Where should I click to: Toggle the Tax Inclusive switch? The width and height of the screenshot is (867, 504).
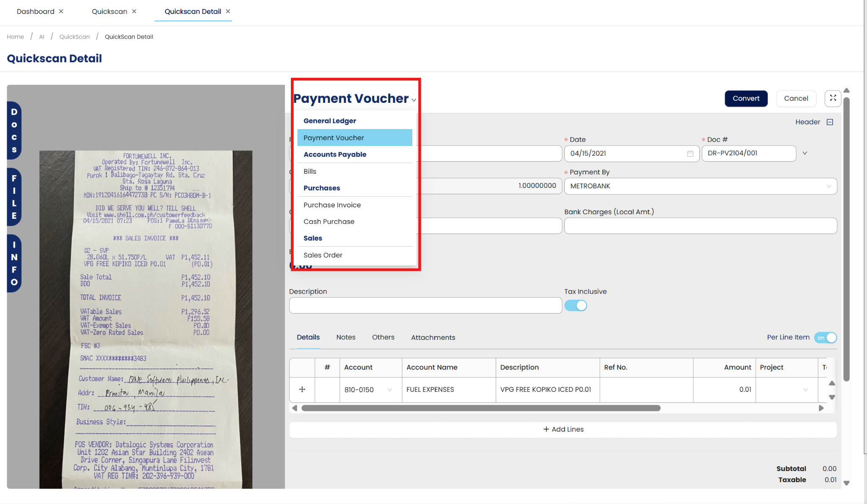[x=576, y=306]
